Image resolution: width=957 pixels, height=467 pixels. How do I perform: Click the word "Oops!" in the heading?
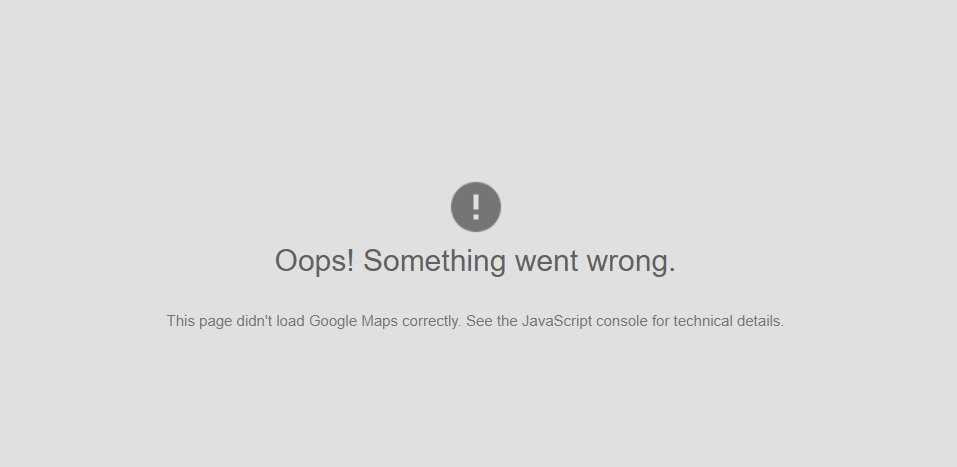pos(314,261)
